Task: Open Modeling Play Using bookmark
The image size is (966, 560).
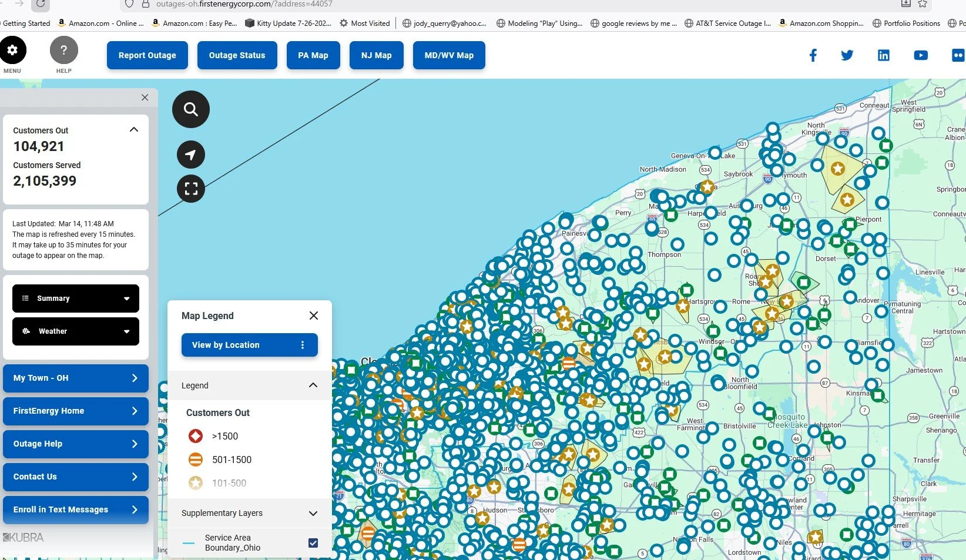Action: coord(539,24)
